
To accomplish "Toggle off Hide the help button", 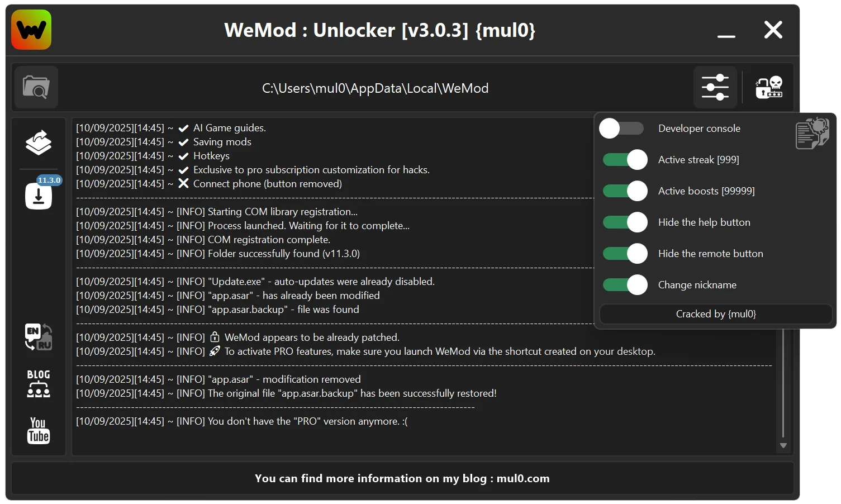I will click(x=625, y=222).
